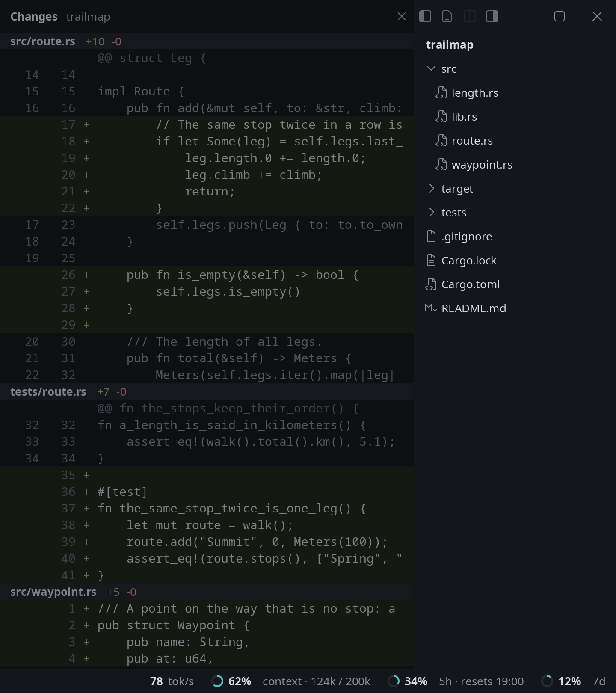The height and width of the screenshot is (693, 616).
Task: Click the line 'impl Route {'
Action: pos(207,91)
